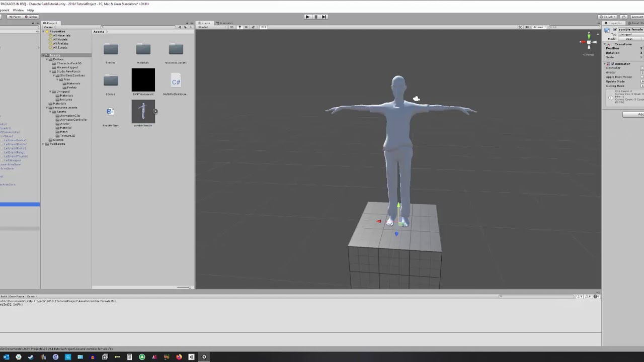The width and height of the screenshot is (644, 362).
Task: Switch to the Scene tab
Action: click(x=205, y=23)
